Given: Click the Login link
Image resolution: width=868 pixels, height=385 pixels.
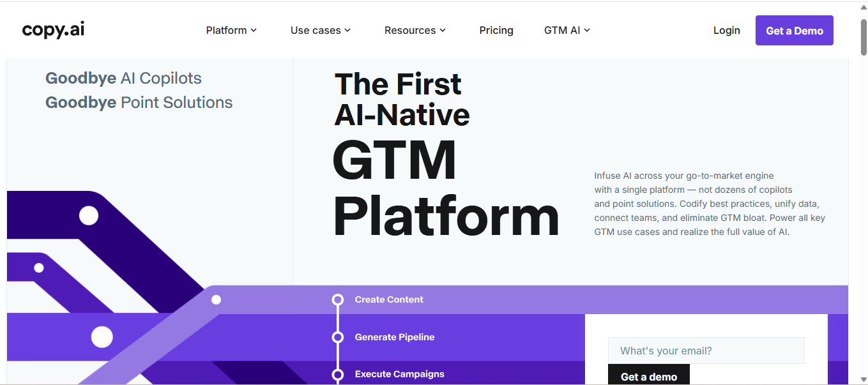Looking at the screenshot, I should coord(726,30).
